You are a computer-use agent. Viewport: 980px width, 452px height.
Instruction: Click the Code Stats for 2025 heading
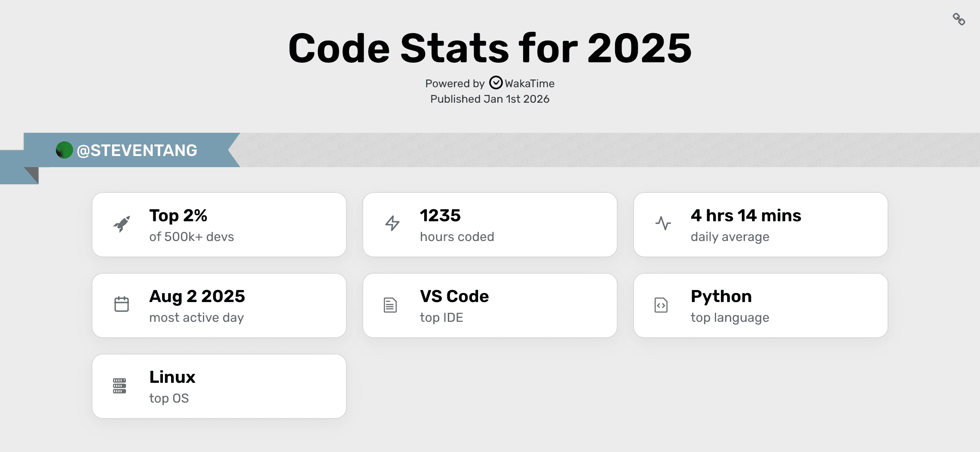pyautogui.click(x=490, y=48)
